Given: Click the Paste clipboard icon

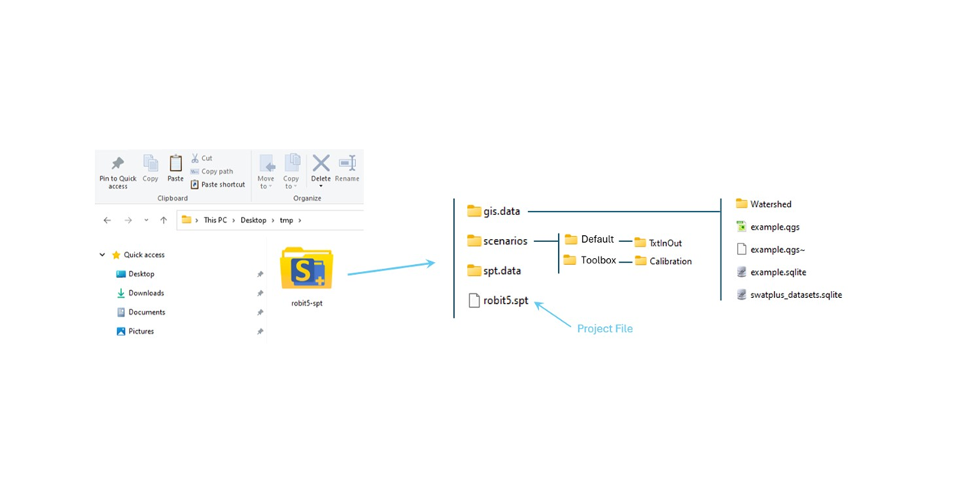Looking at the screenshot, I should [175, 164].
